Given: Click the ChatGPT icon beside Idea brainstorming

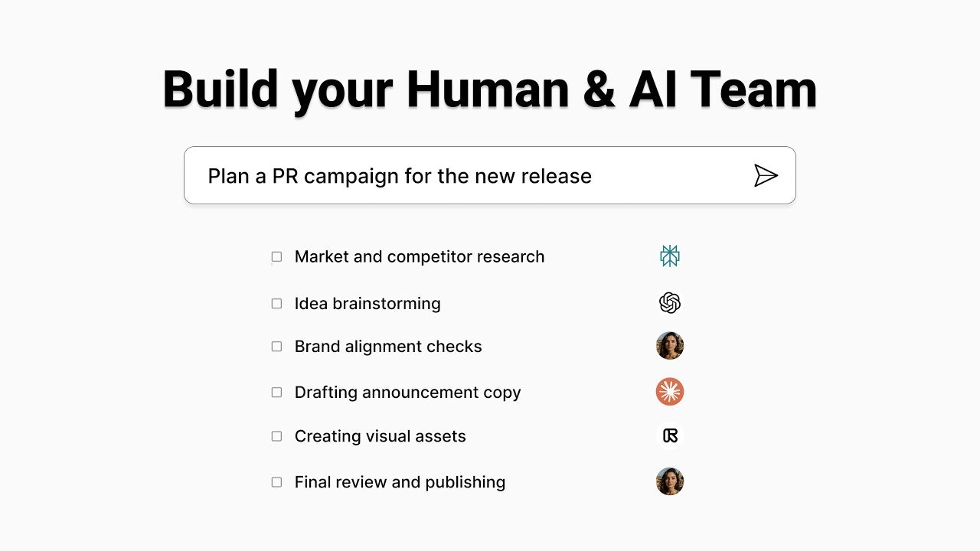Looking at the screenshot, I should point(670,303).
